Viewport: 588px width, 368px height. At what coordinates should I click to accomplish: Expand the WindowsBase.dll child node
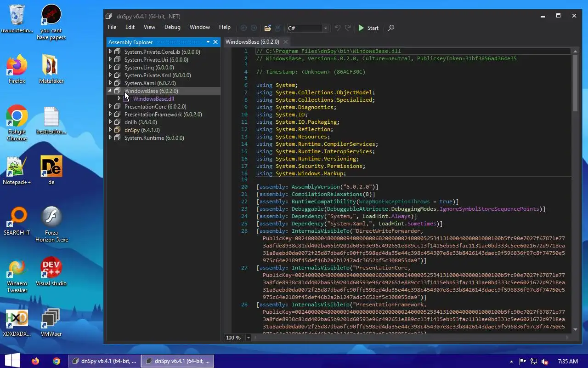[x=119, y=98]
